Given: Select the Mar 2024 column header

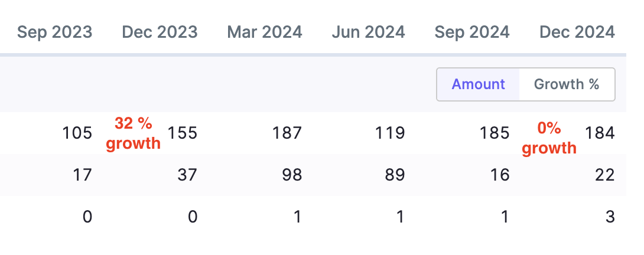Looking at the screenshot, I should click(264, 32).
